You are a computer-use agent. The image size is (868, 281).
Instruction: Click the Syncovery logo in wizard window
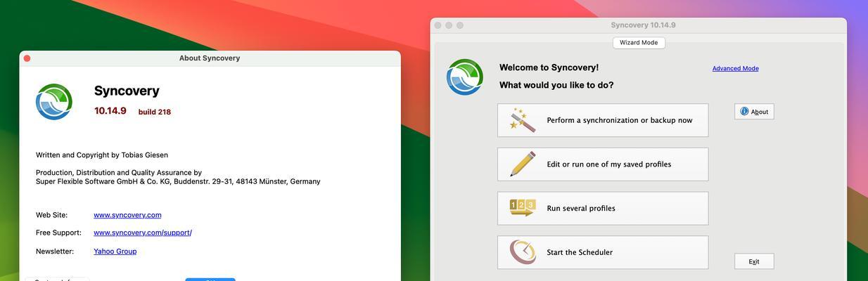(x=465, y=77)
